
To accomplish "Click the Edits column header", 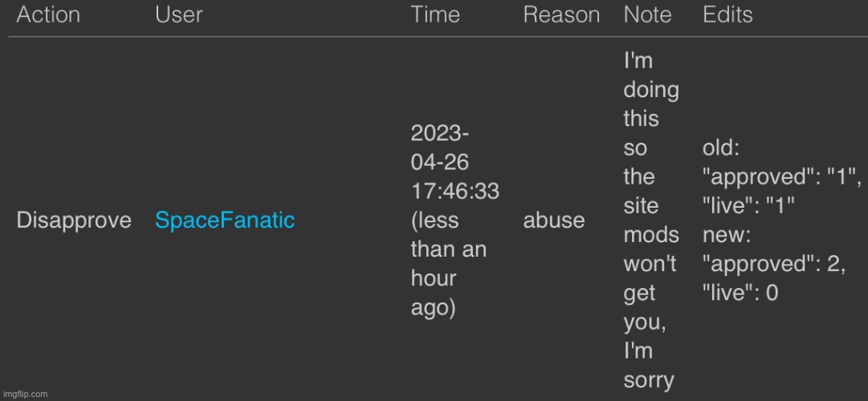I will click(x=727, y=14).
